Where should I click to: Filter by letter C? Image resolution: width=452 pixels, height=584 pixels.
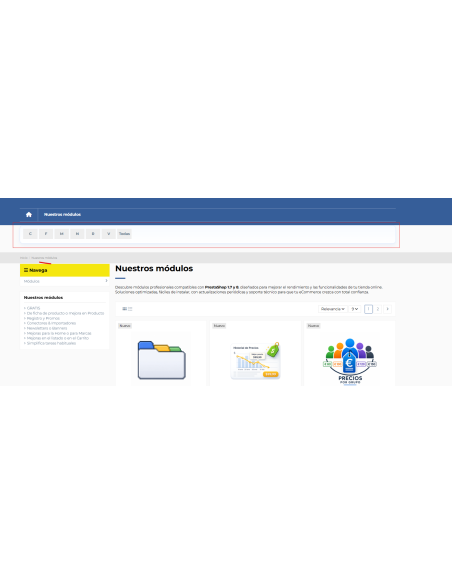[30, 234]
